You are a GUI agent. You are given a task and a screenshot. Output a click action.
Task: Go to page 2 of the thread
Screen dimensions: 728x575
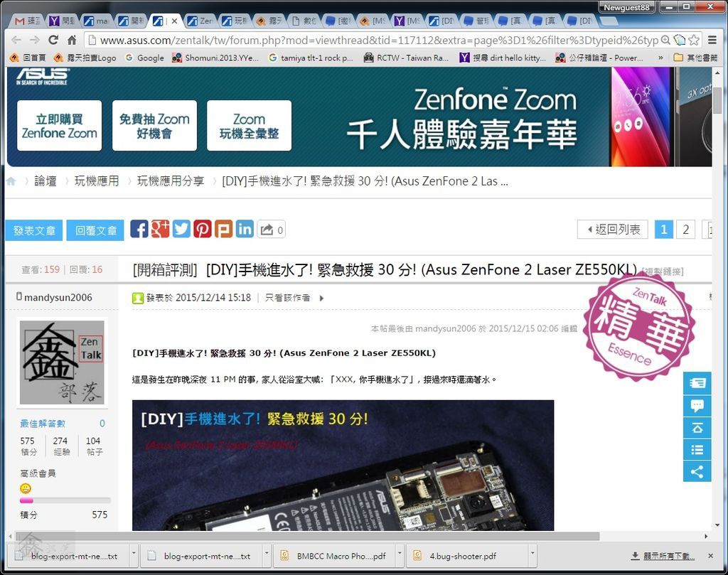pyautogui.click(x=686, y=230)
